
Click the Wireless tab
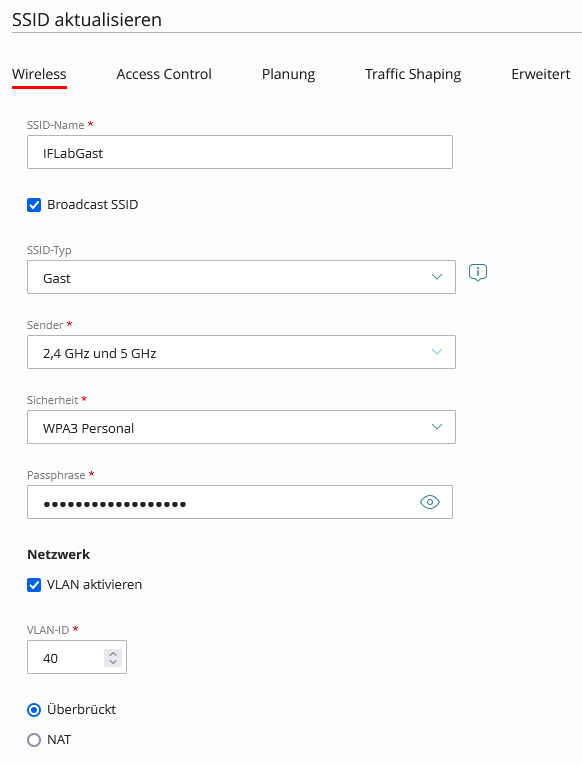pyautogui.click(x=39, y=74)
